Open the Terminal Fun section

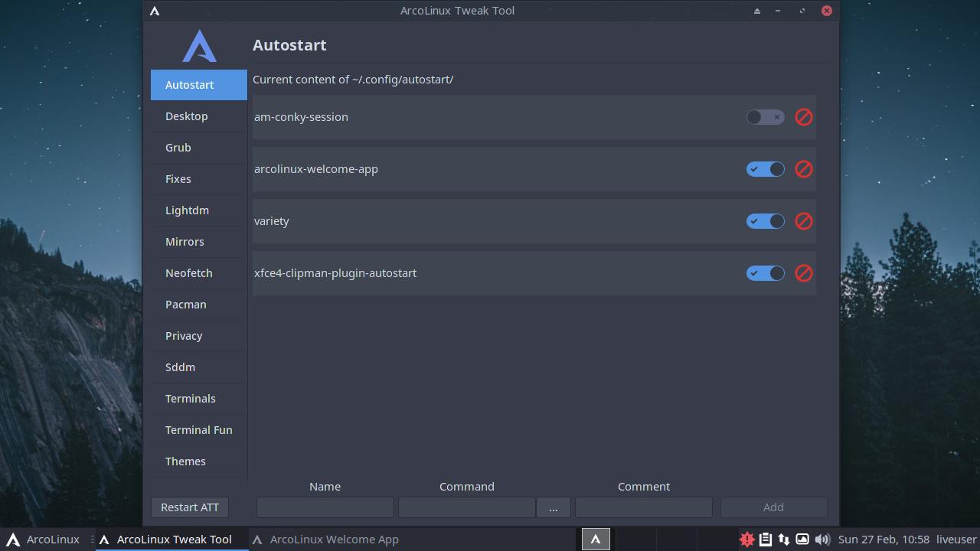point(199,430)
